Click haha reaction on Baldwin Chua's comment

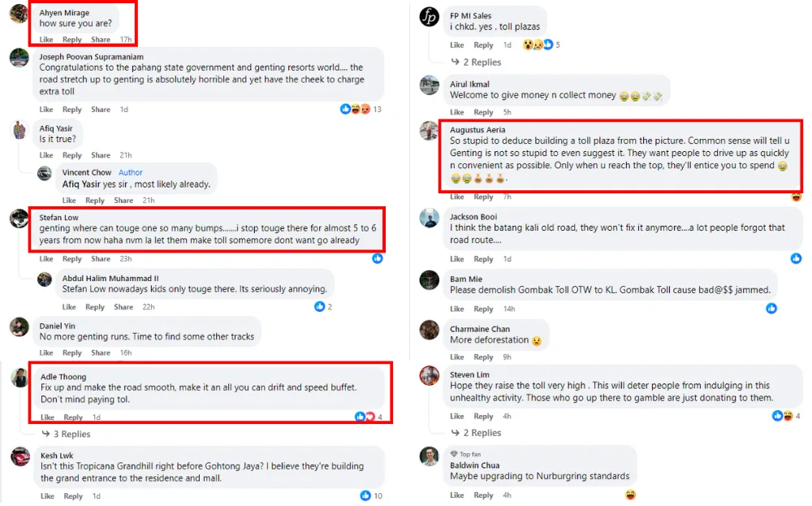[x=630, y=495]
